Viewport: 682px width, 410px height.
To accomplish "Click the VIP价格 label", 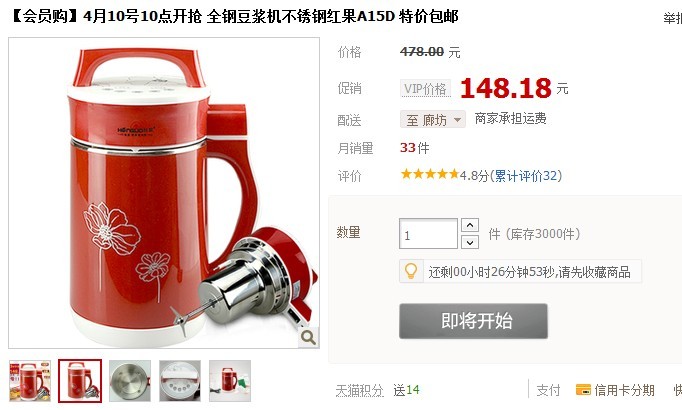I will pyautogui.click(x=425, y=89).
